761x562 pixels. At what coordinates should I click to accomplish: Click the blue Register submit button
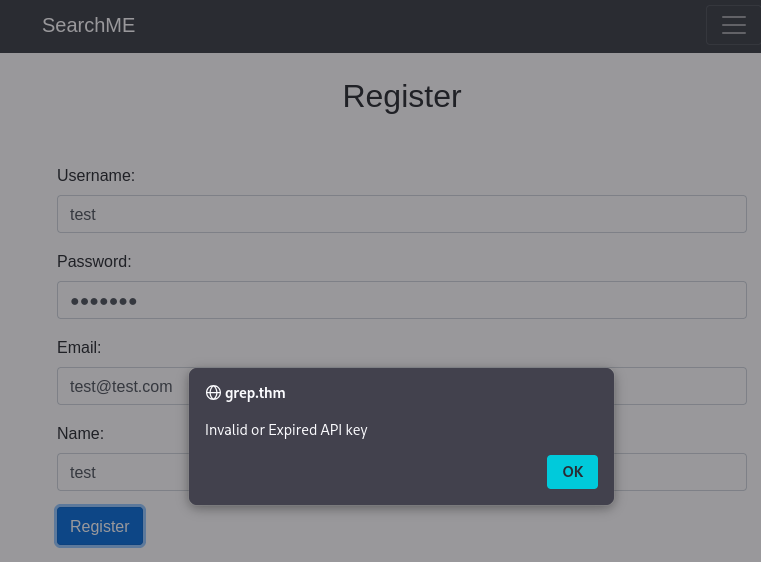coord(100,526)
